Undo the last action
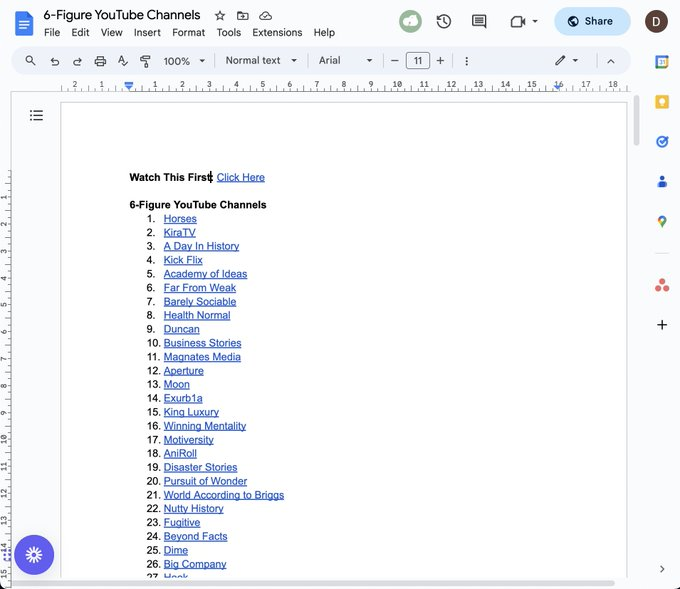 tap(55, 61)
